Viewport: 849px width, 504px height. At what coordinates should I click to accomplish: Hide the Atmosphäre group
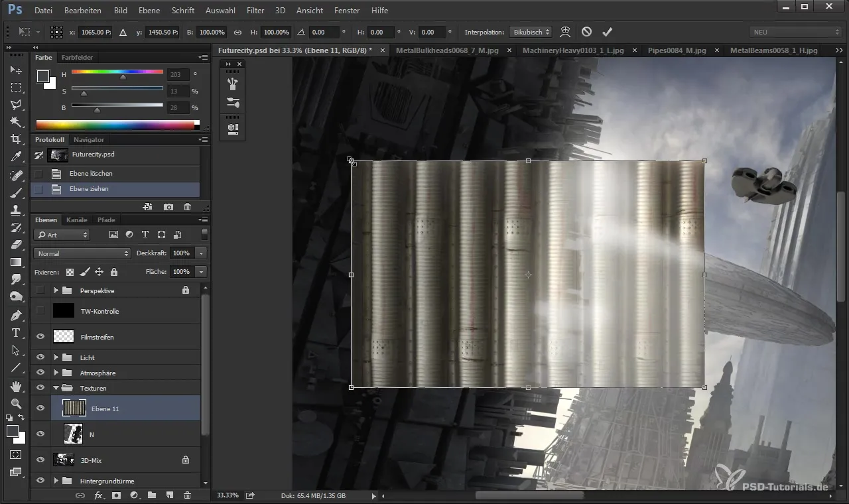pos(40,373)
